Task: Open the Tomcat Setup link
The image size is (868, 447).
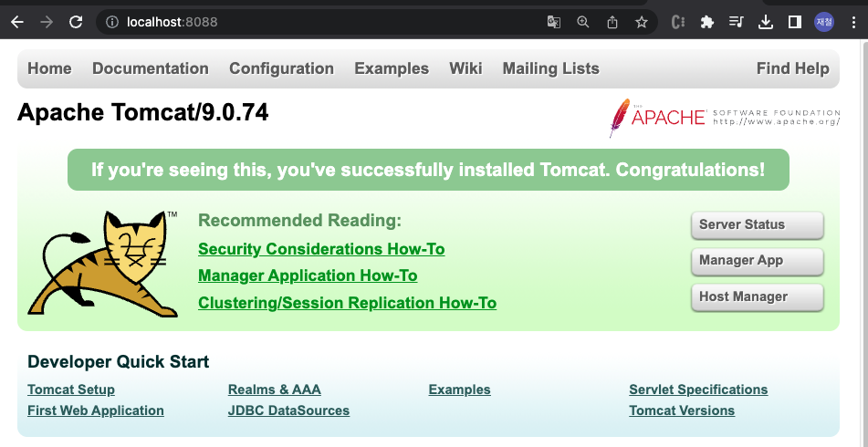Action: tap(71, 390)
